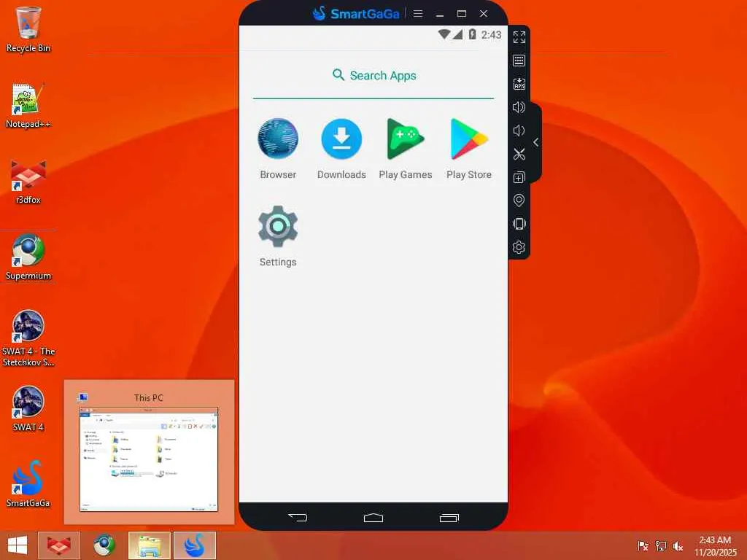Image resolution: width=747 pixels, height=560 pixels.
Task: Launch the Play Store app
Action: click(x=469, y=148)
